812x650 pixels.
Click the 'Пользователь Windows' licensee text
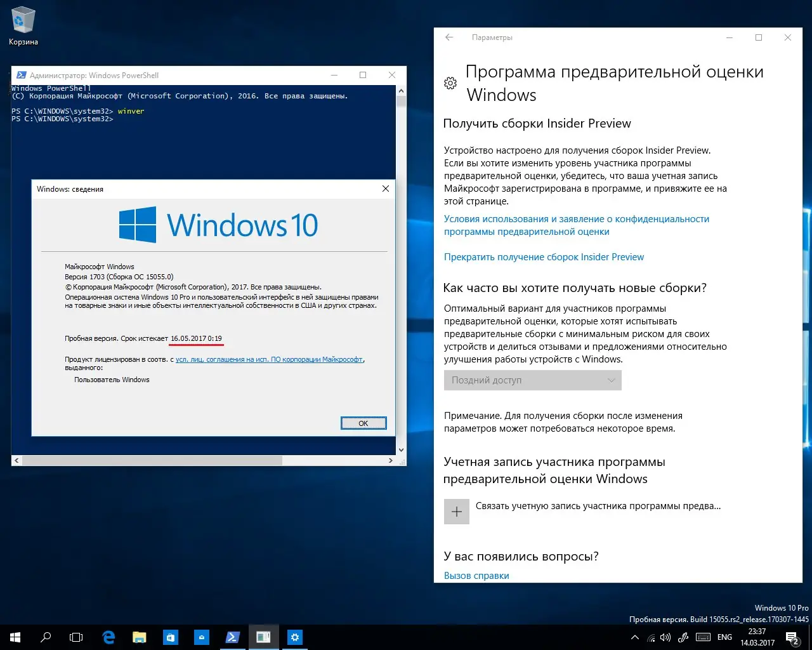pos(112,380)
